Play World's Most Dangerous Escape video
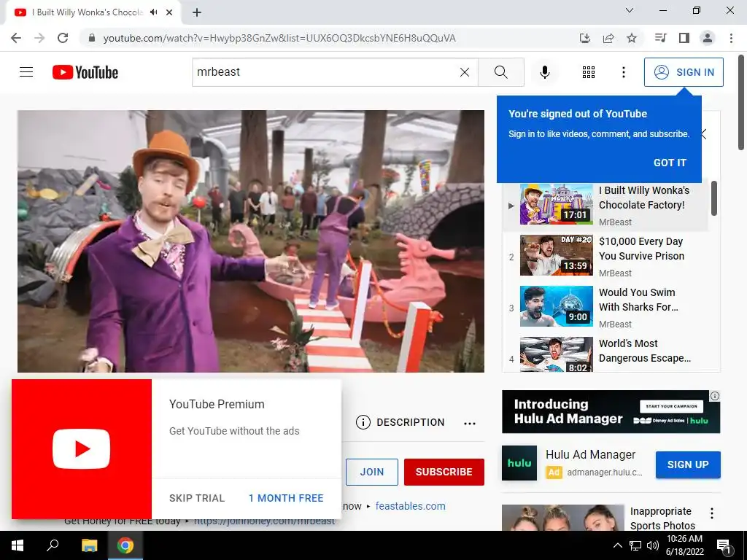The width and height of the screenshot is (747, 560). [605, 354]
